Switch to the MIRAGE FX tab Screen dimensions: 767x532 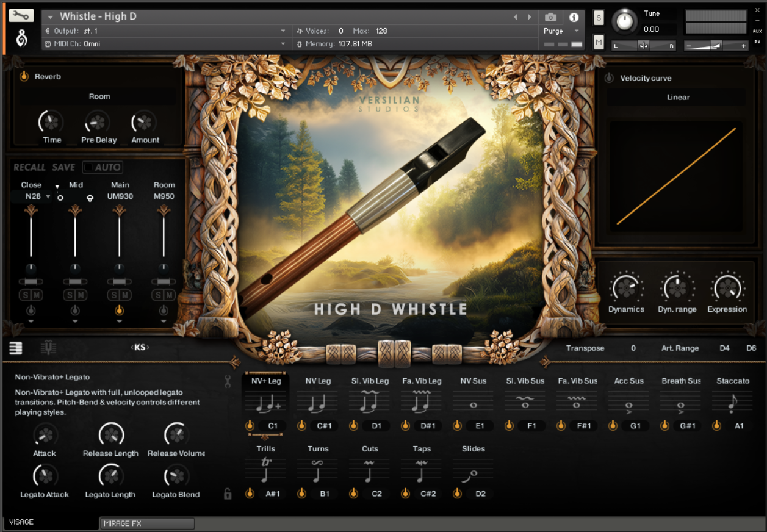tap(146, 523)
